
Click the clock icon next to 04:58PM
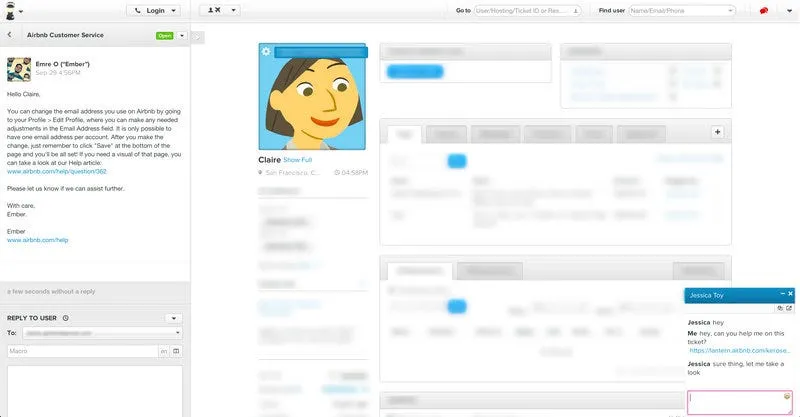tap(337, 173)
